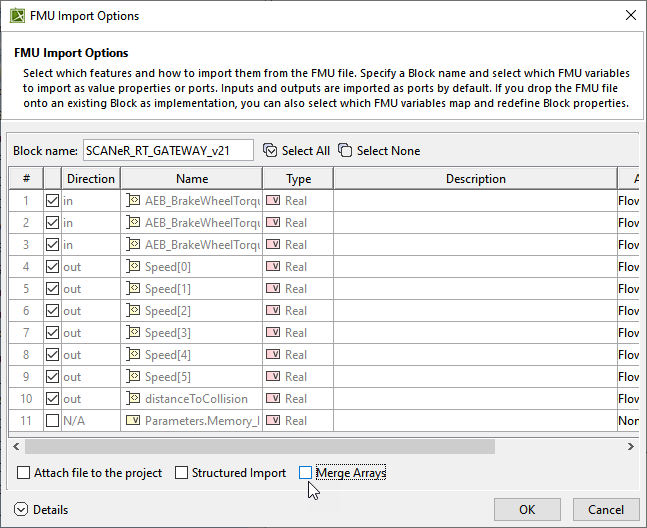Click the horizontal scrollbar under the table
The image size is (647, 528).
[320, 442]
